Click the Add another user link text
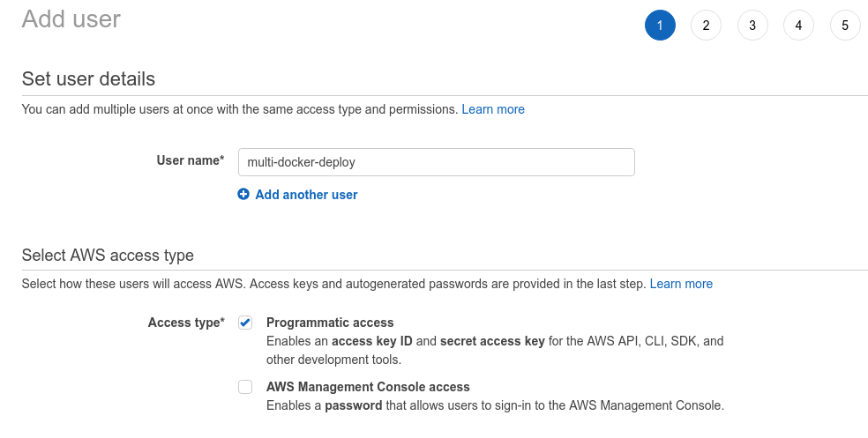Screen dimensions: 868x438 306,195
